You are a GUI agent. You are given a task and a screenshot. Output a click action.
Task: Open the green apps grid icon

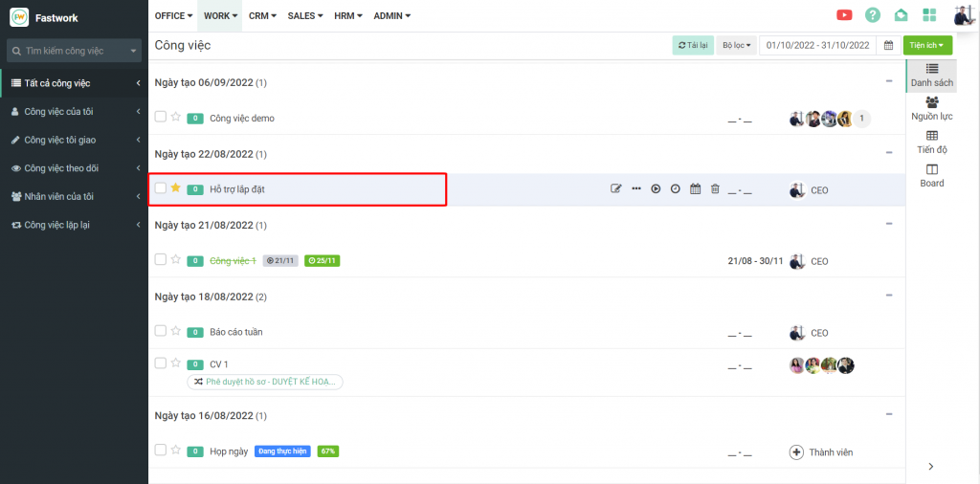coord(929,15)
